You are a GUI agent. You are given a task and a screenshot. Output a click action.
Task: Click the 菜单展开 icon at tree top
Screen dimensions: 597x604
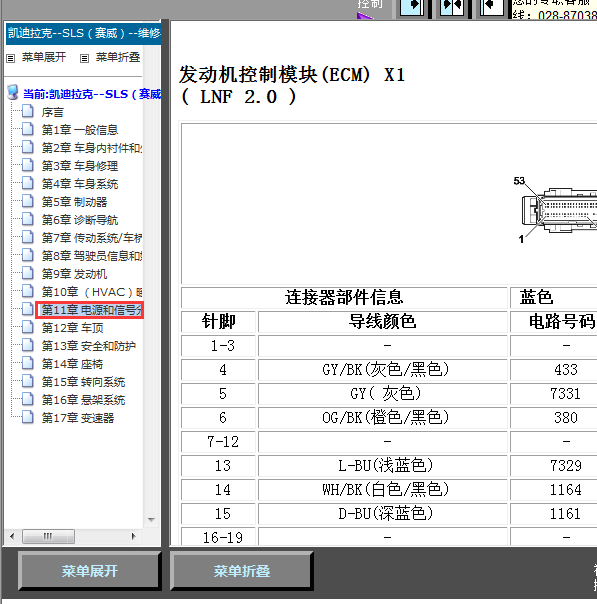pos(10,58)
